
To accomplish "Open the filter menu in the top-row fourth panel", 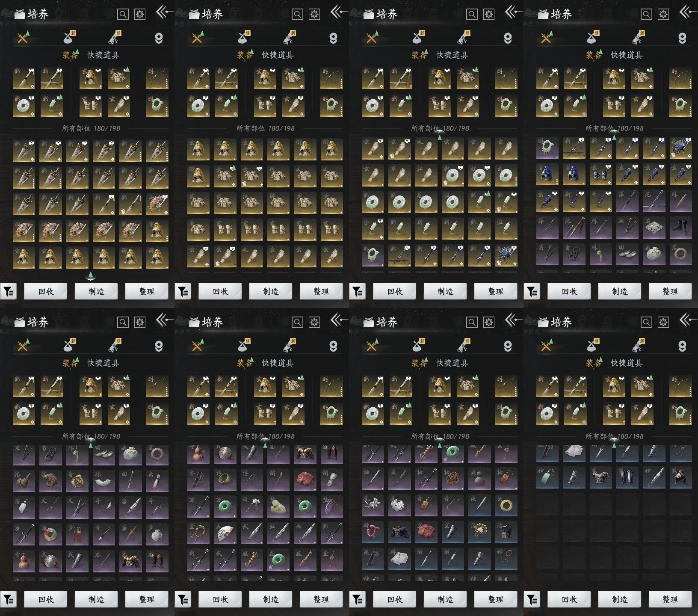I will [x=532, y=292].
